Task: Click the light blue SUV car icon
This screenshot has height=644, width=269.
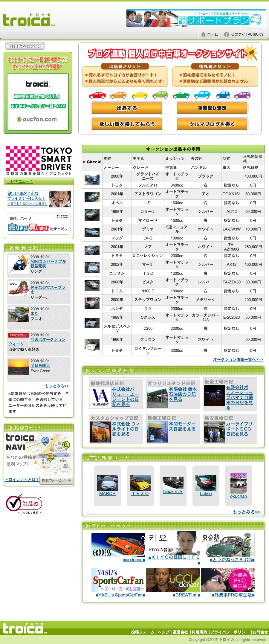Action: point(202,95)
